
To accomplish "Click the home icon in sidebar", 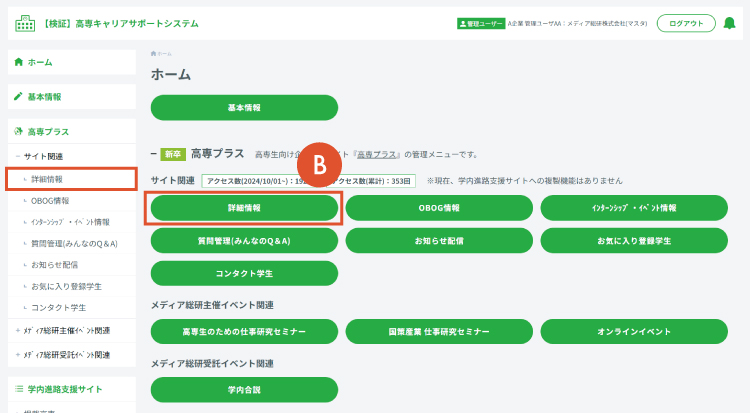I will pyautogui.click(x=19, y=62).
